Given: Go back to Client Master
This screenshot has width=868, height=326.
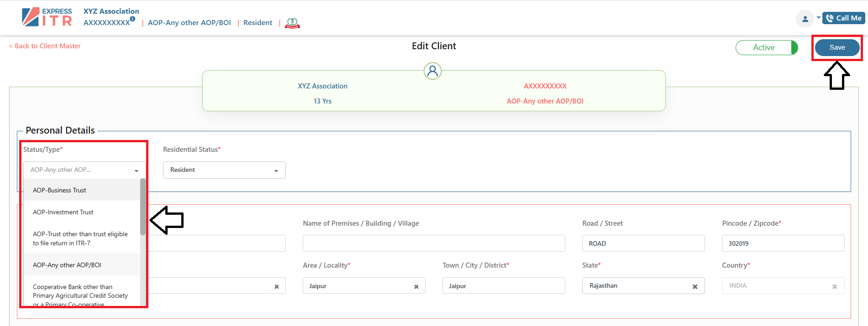Looking at the screenshot, I should coord(45,46).
